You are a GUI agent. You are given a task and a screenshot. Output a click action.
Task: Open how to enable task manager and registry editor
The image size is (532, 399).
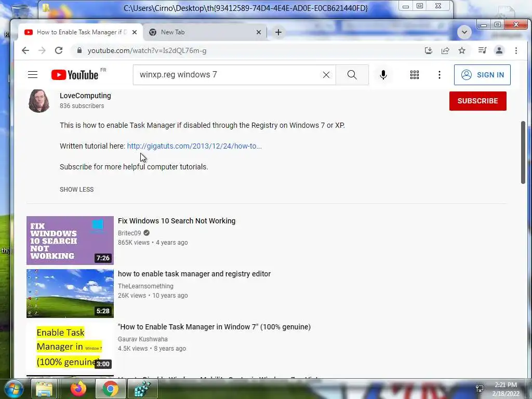pyautogui.click(x=194, y=274)
